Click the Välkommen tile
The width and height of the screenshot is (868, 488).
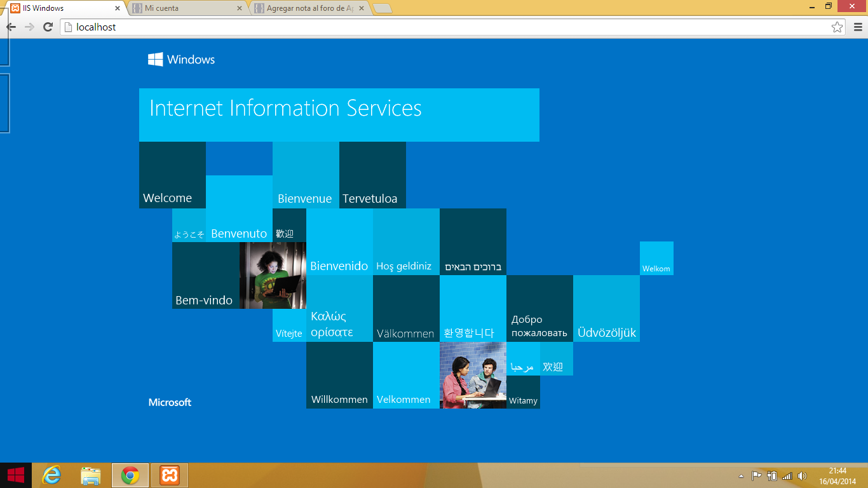click(x=406, y=308)
